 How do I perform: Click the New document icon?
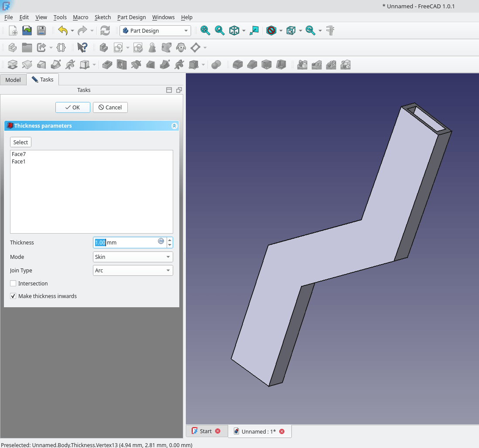coord(13,31)
